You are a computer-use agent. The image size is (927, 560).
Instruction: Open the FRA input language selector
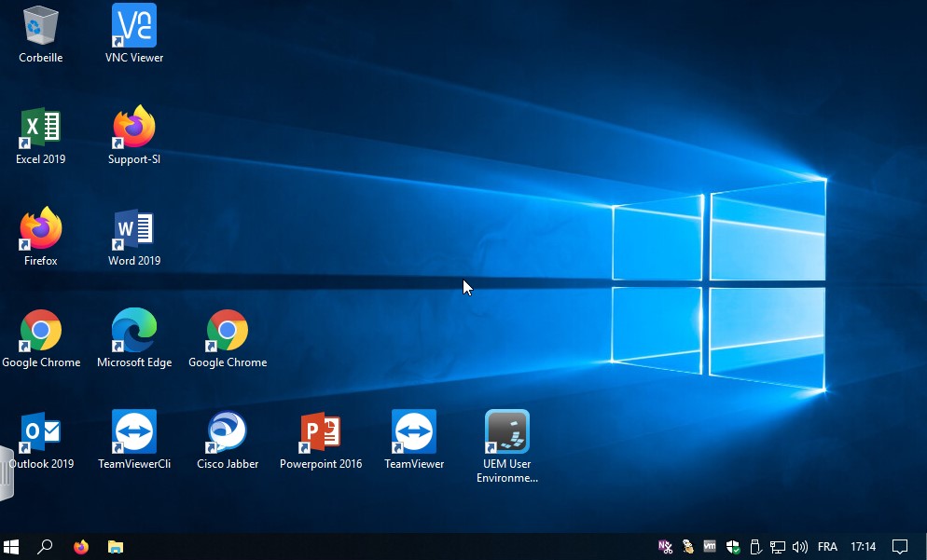click(x=827, y=547)
